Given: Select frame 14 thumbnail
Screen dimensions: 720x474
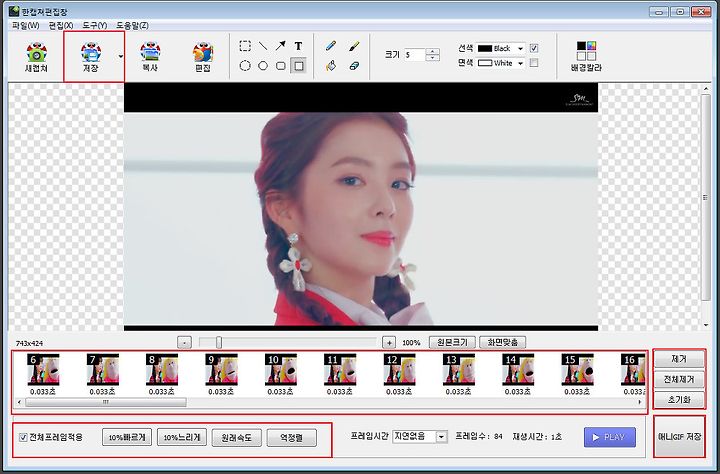Looking at the screenshot, I should pyautogui.click(x=518, y=369).
